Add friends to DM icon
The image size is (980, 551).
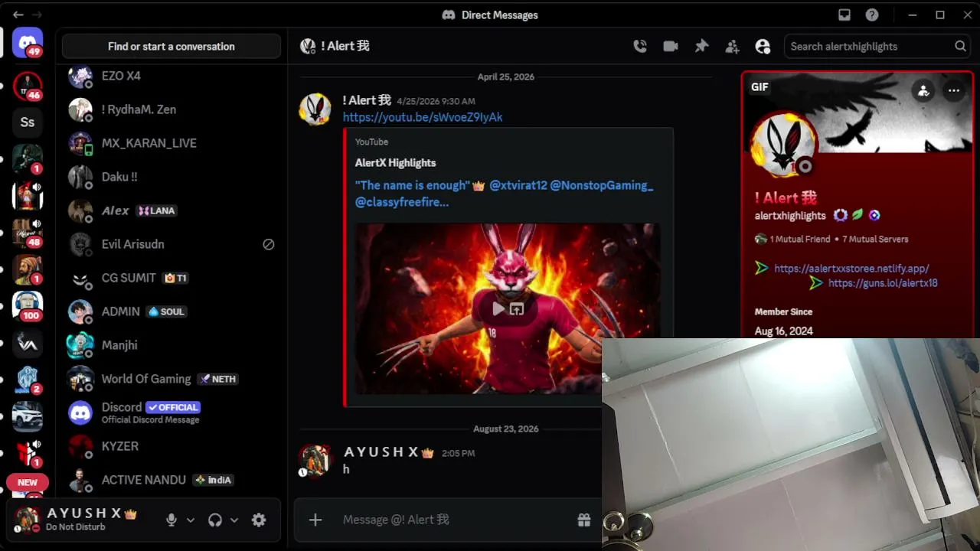(732, 46)
